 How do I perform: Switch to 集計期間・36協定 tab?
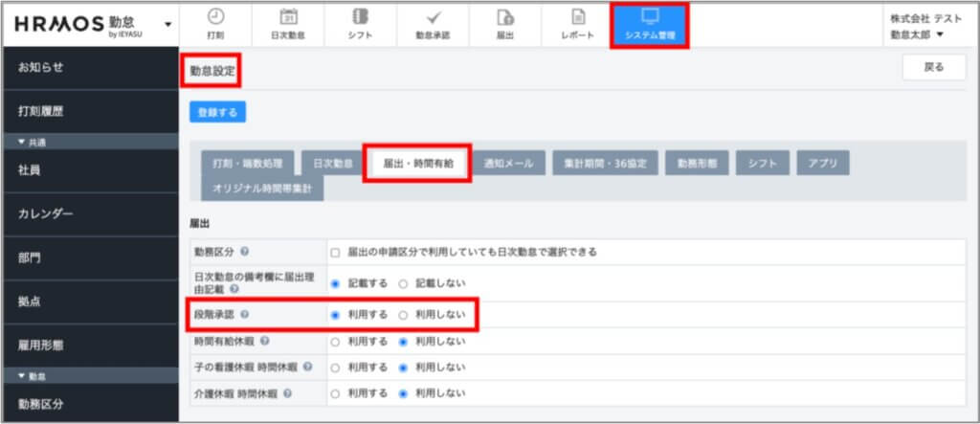tap(604, 164)
